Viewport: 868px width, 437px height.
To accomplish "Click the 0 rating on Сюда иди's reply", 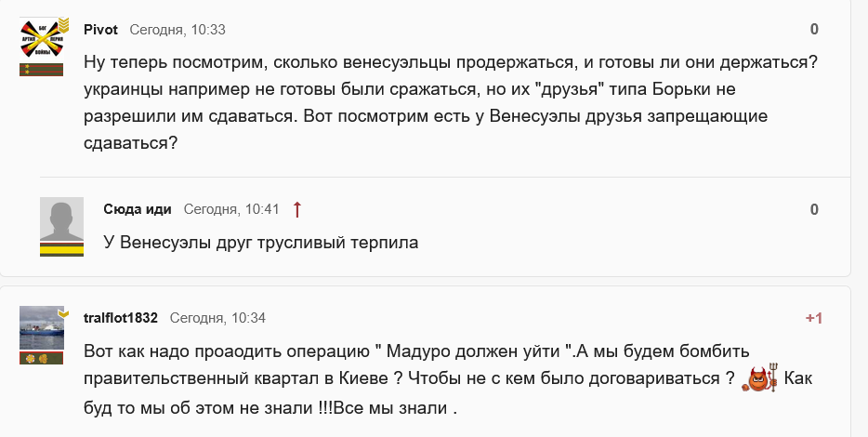I will [814, 209].
